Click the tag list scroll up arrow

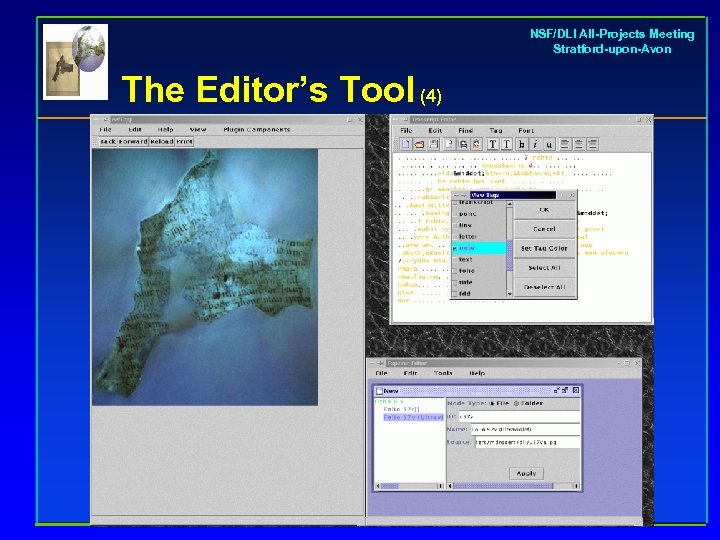pos(509,204)
